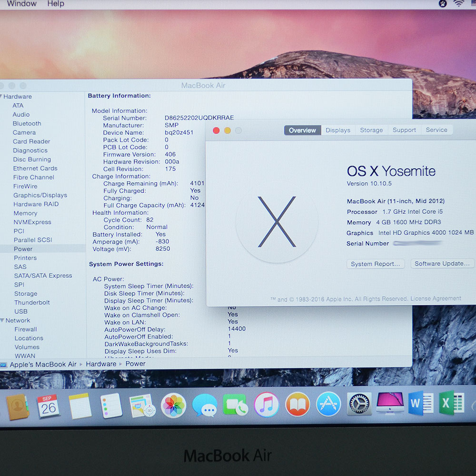The width and height of the screenshot is (476, 476).
Task: Select Disc Burning in the sidebar
Action: click(32, 159)
